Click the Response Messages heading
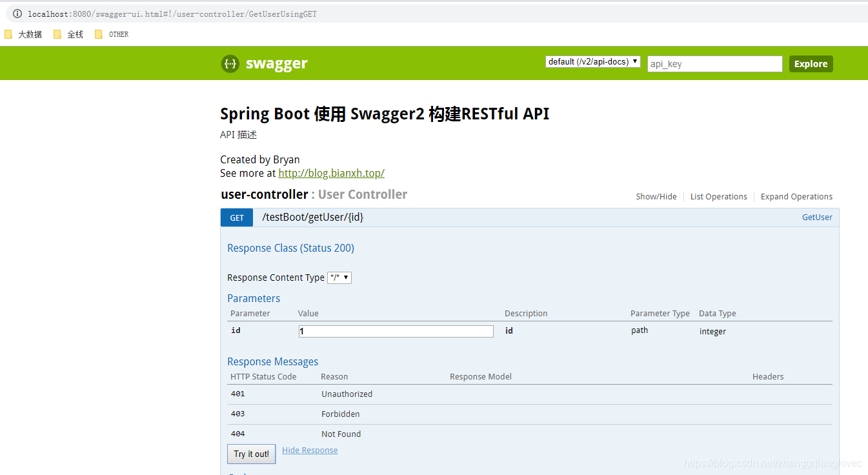This screenshot has height=475, width=868. 273,361
